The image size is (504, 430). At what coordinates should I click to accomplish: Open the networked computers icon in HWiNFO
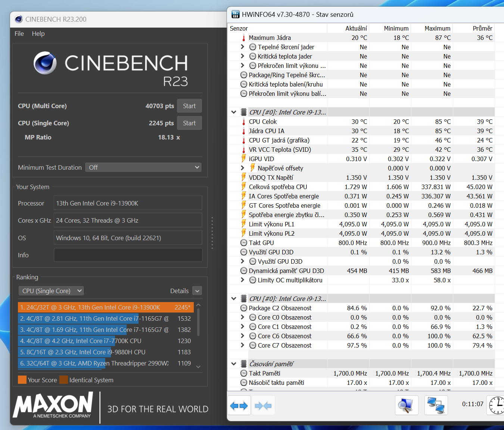436,405
